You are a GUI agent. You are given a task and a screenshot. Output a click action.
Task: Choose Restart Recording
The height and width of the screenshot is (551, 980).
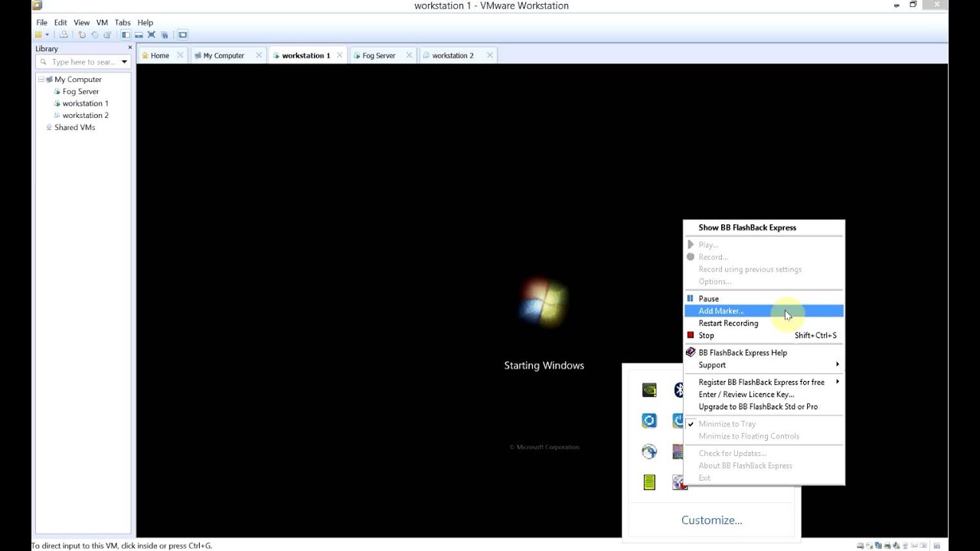[764, 323]
